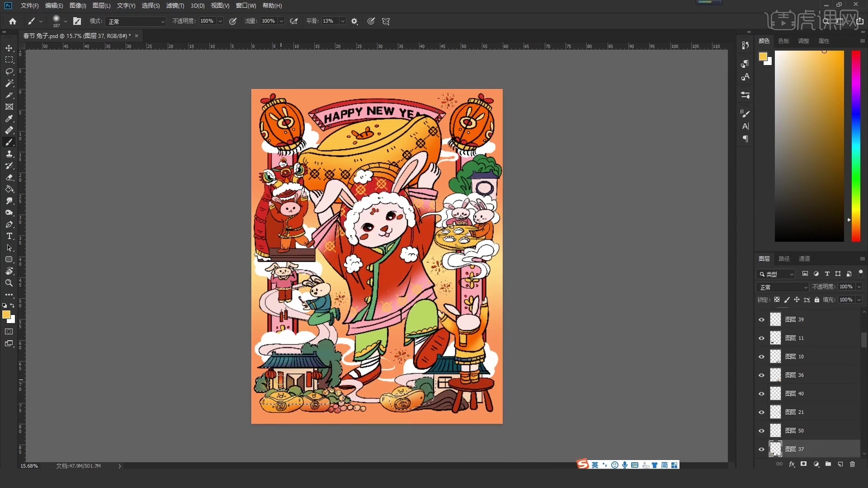This screenshot has width=868, height=488.
Task: Delete layer with trash icon
Action: (x=852, y=464)
